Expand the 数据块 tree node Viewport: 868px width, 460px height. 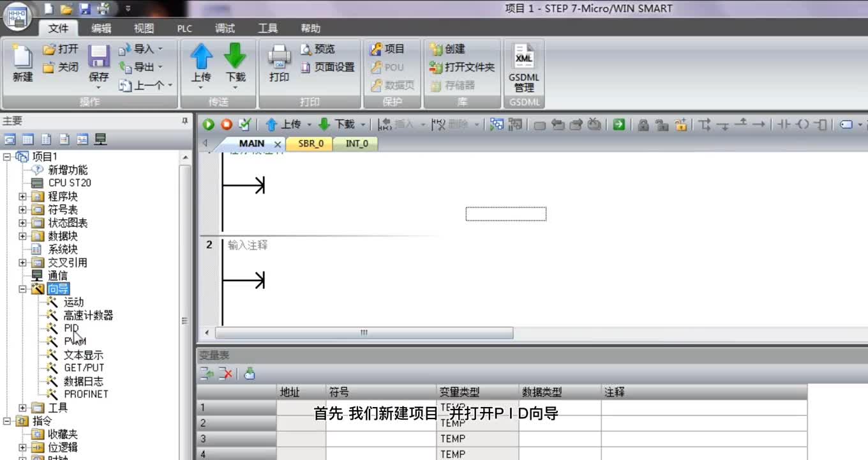click(x=22, y=236)
